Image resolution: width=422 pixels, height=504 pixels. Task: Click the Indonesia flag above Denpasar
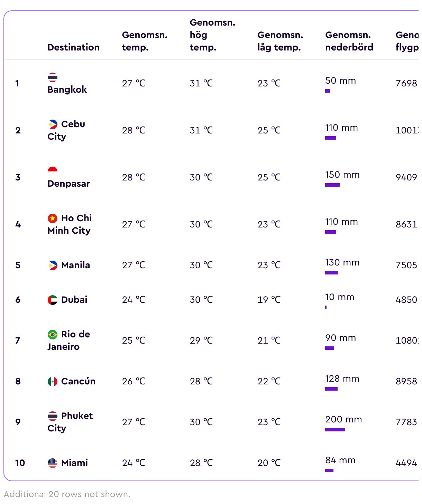click(x=53, y=170)
